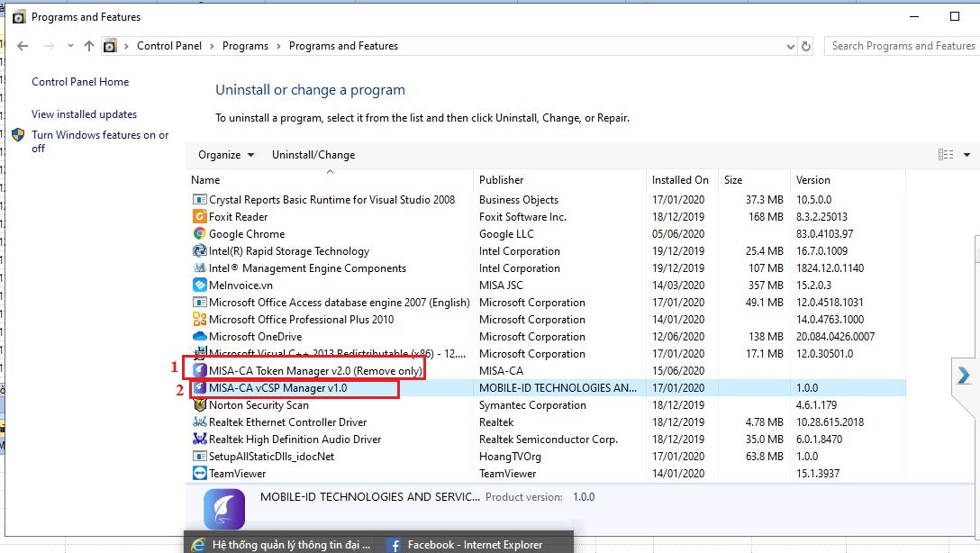Viewport: 980px width, 553px height.
Task: Click the Intel Rapid Storage Technology icon
Action: tap(199, 250)
